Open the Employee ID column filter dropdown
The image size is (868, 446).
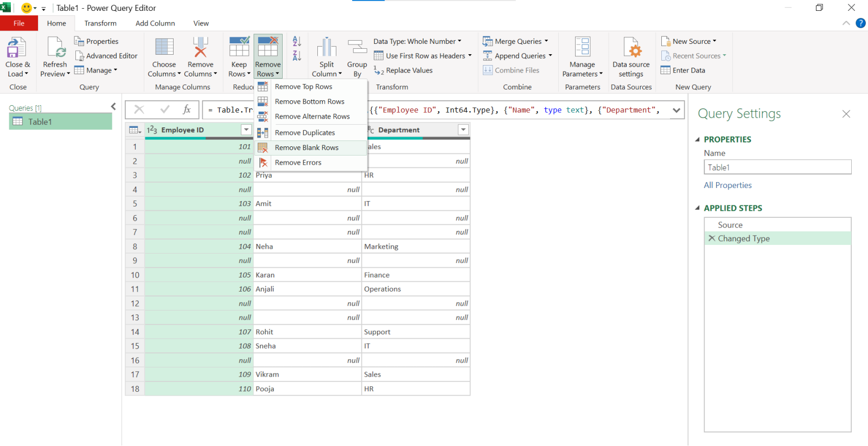tap(246, 130)
